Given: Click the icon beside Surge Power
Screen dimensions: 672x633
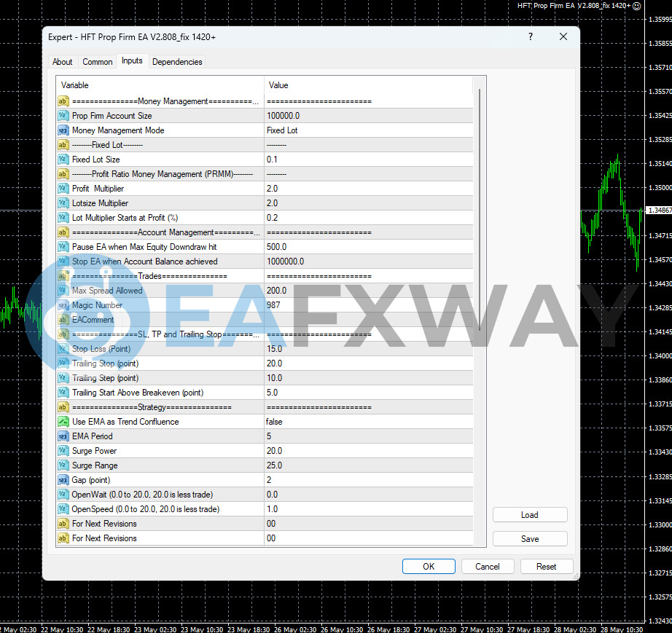Looking at the screenshot, I should tap(63, 451).
